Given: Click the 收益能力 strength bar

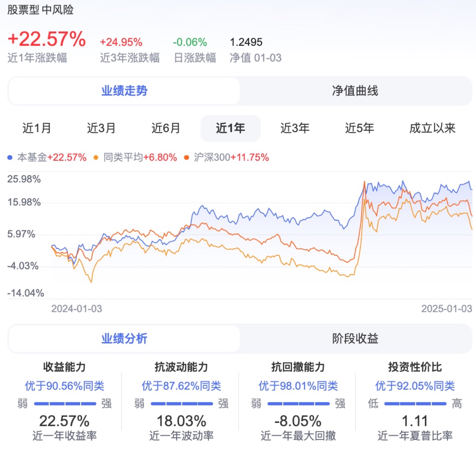Looking at the screenshot, I should (x=65, y=404).
